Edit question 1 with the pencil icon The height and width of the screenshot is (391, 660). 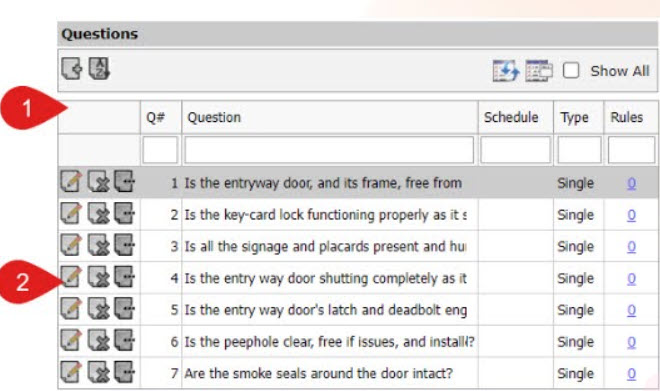pos(71,182)
